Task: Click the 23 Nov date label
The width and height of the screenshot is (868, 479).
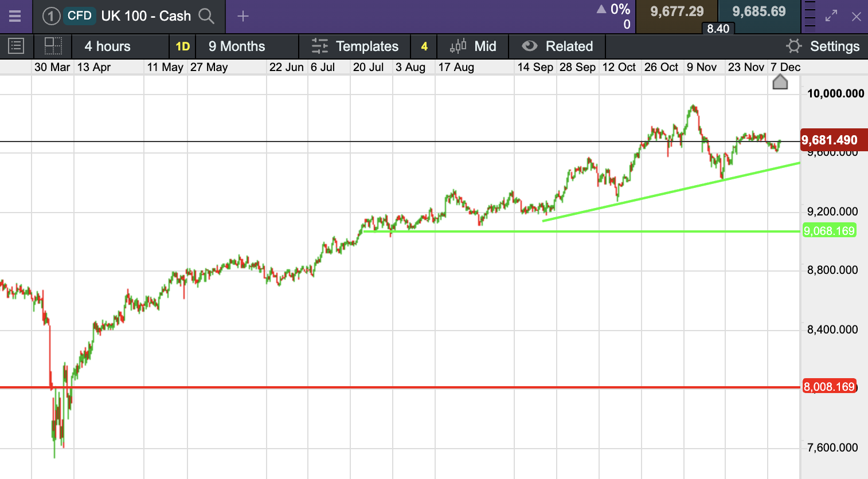Action: point(746,67)
